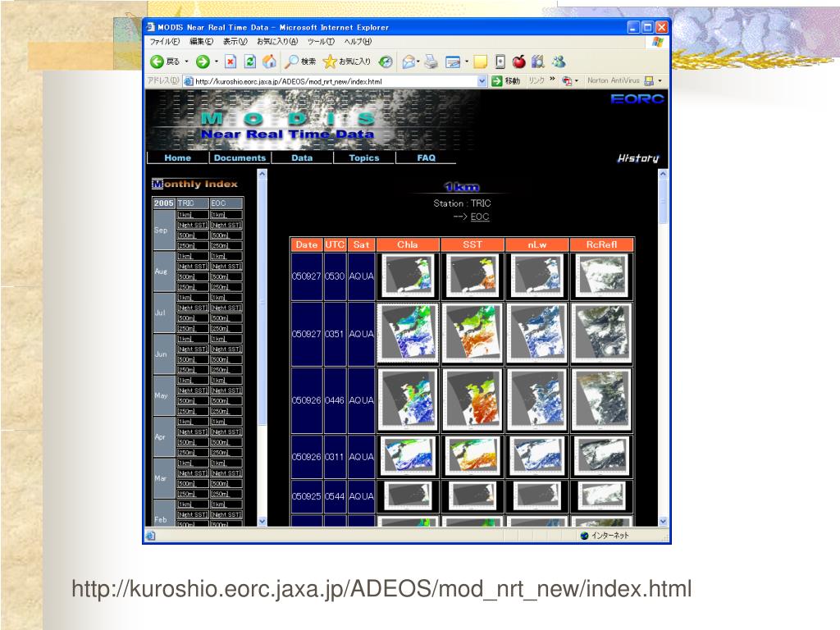
Task: Click the Norton AntiVirus icon
Action: (649, 81)
